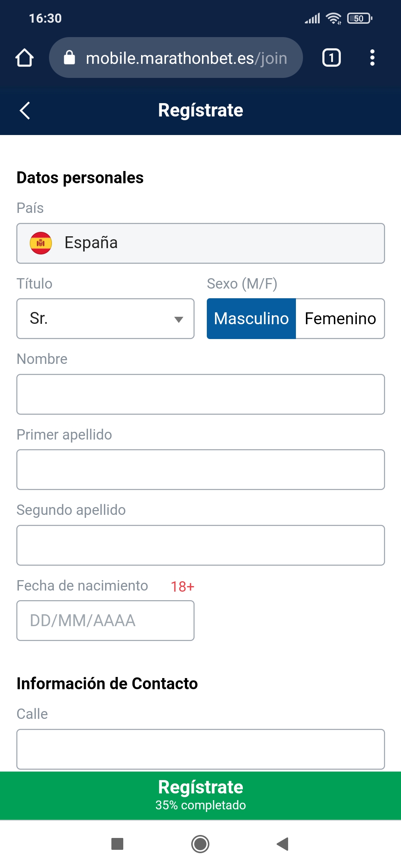Open the Título dropdown showing Sr.
Viewport: 401px width, 868px height.
105,319
